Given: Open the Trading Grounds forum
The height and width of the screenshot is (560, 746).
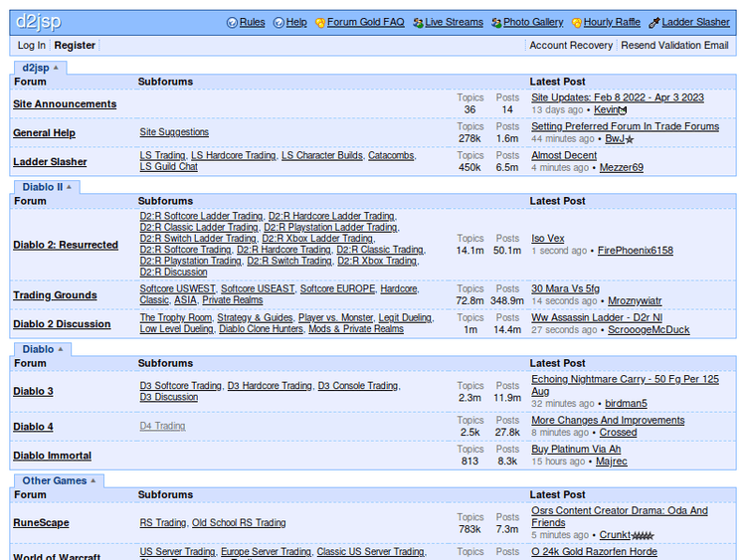Looking at the screenshot, I should point(55,295).
